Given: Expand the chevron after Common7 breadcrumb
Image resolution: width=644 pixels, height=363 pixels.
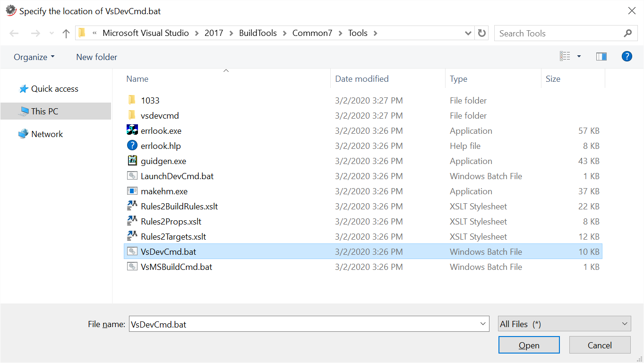Looking at the screenshot, I should tap(341, 33).
